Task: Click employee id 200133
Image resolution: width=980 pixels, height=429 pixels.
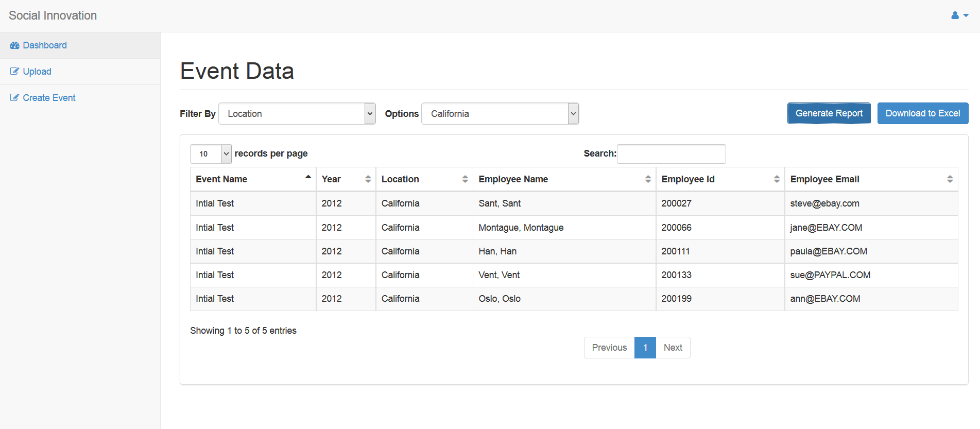Action: (676, 275)
